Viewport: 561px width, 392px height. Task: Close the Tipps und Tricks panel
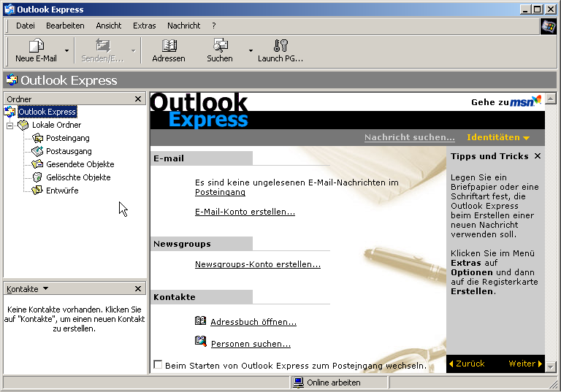[538, 156]
